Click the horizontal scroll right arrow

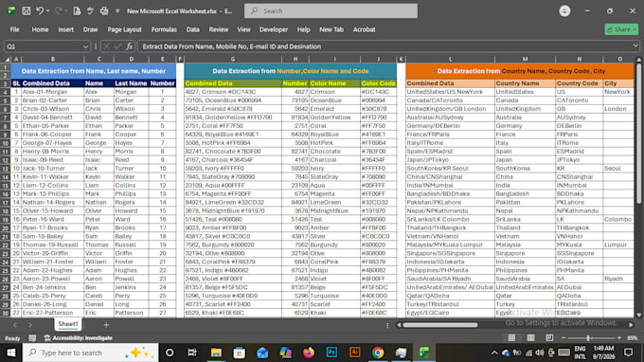tap(631, 325)
